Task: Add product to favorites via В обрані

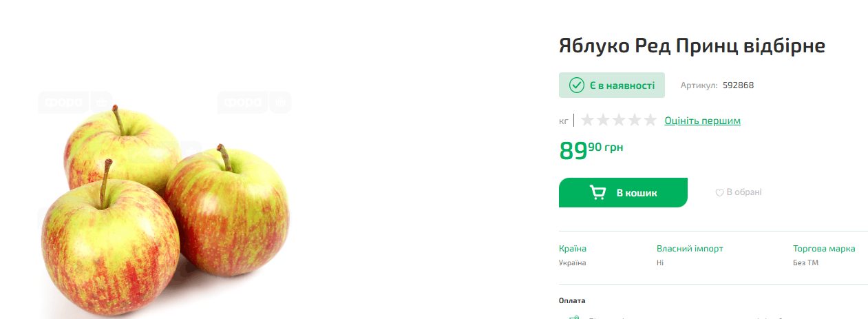Action: click(739, 193)
